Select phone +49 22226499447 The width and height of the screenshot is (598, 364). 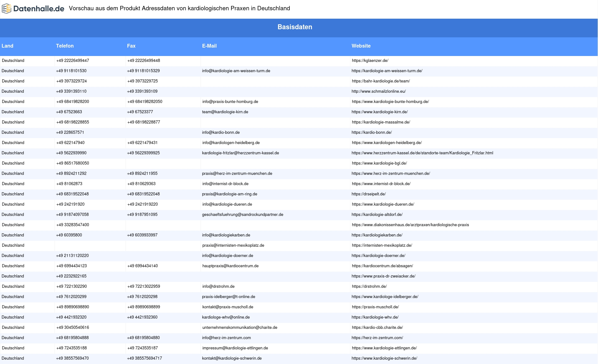coord(73,61)
